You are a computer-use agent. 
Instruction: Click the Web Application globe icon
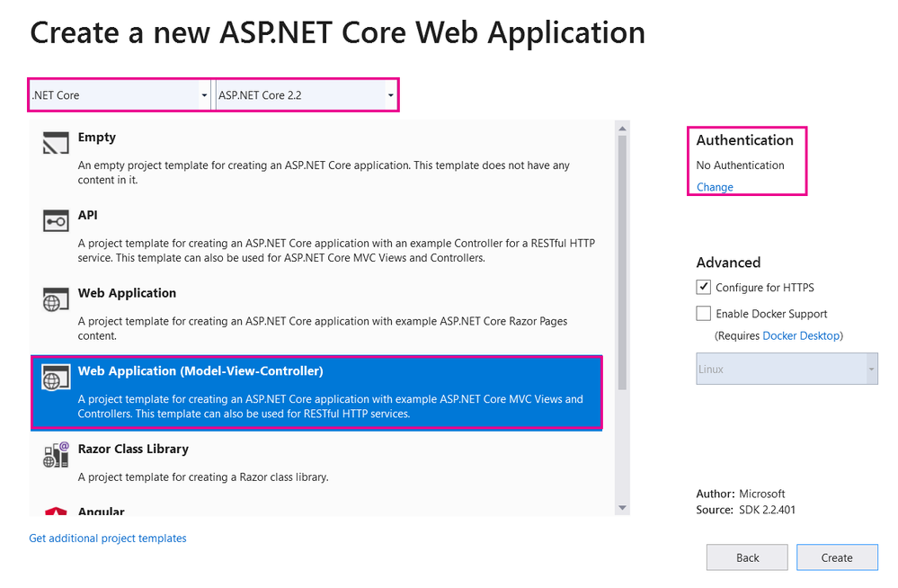pyautogui.click(x=55, y=298)
